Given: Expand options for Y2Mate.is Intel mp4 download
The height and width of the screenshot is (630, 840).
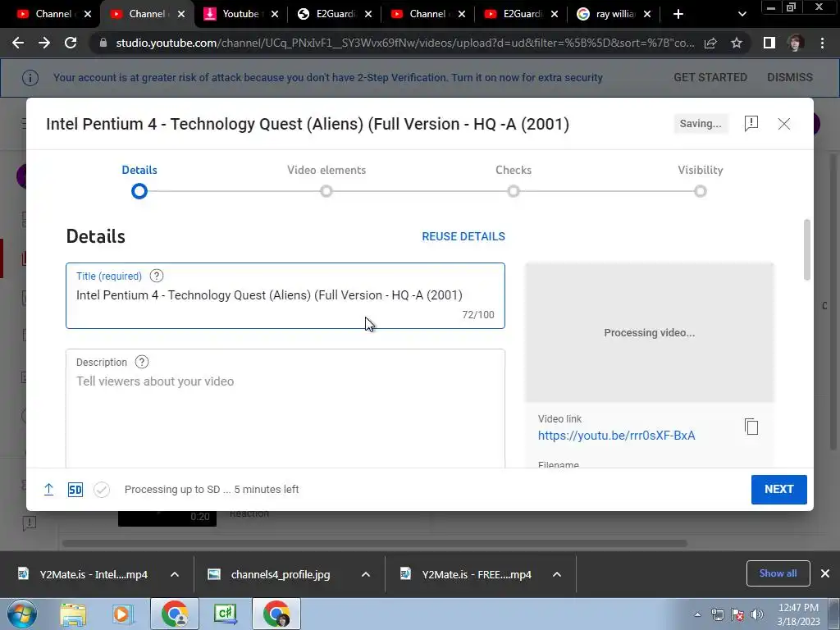Looking at the screenshot, I should 175,574.
